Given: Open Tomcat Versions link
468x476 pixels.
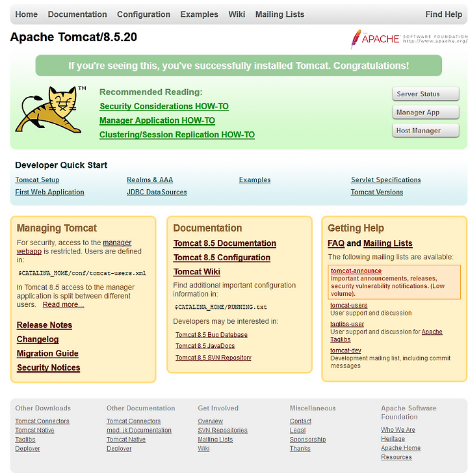Looking at the screenshot, I should 377,192.
